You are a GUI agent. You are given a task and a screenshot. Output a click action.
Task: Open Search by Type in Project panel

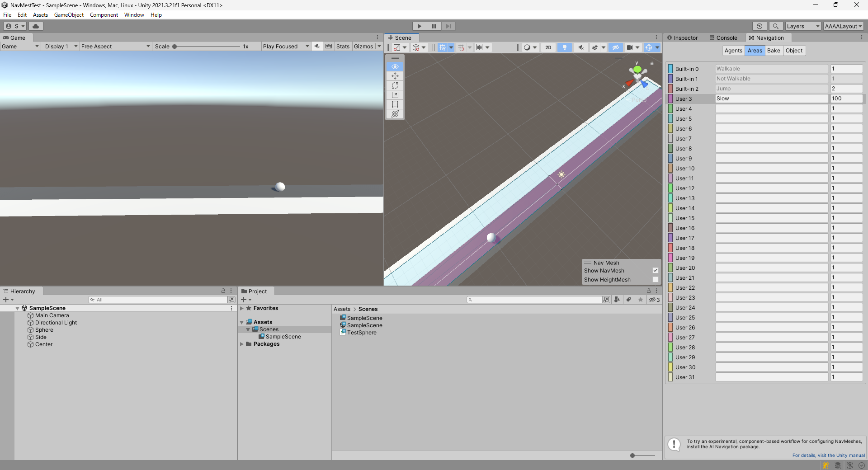coord(617,300)
